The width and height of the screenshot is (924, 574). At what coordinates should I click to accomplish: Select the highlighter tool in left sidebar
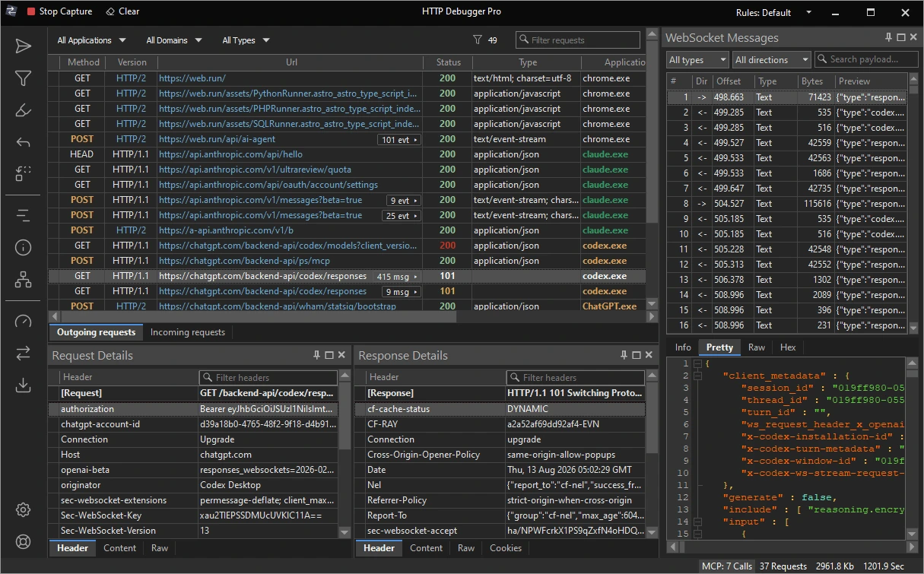coord(23,110)
